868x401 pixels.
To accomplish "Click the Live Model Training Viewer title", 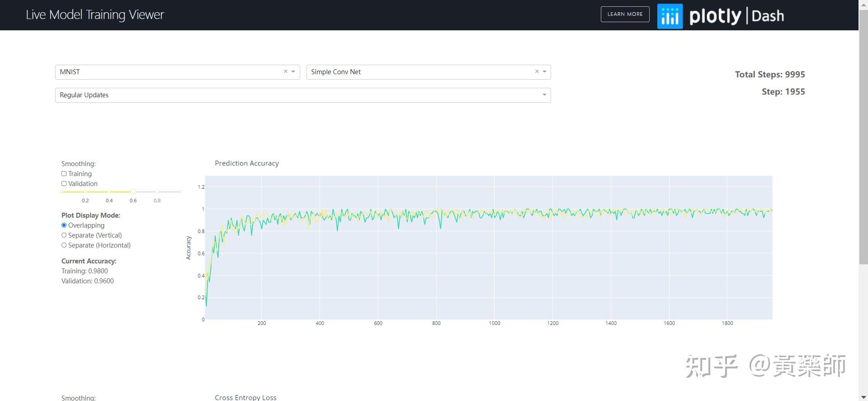I will pos(95,14).
